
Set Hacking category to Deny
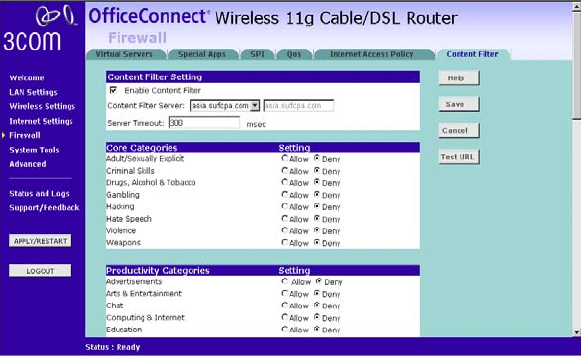(317, 206)
